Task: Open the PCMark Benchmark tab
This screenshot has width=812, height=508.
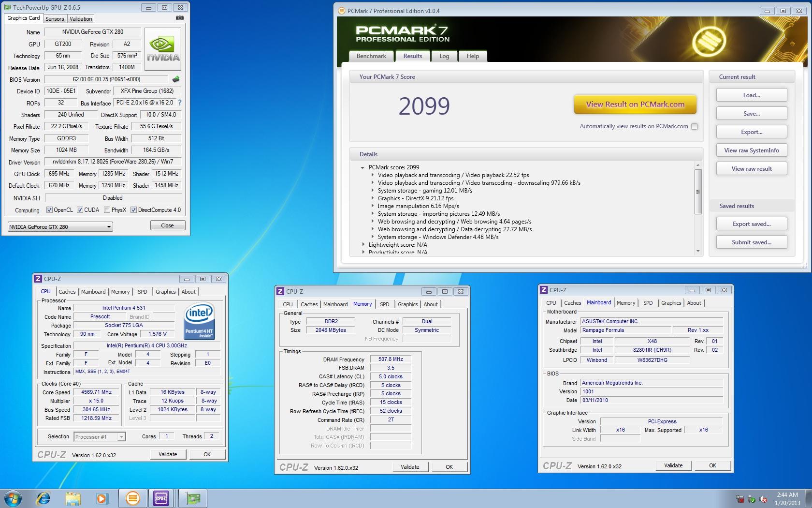Action: pos(371,56)
